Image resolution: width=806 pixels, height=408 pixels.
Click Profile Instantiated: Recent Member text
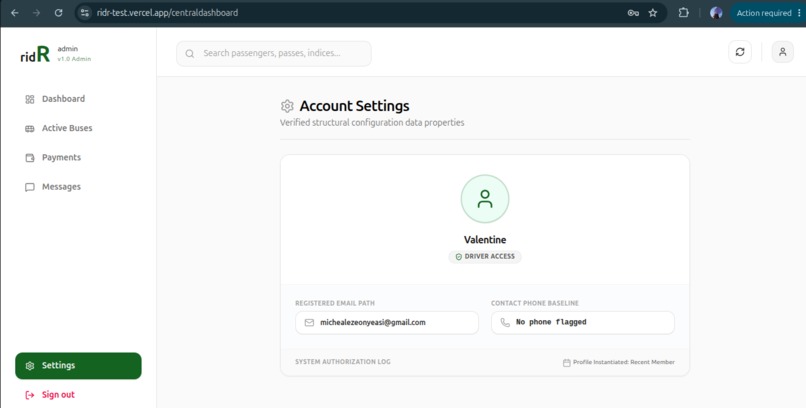pos(624,362)
